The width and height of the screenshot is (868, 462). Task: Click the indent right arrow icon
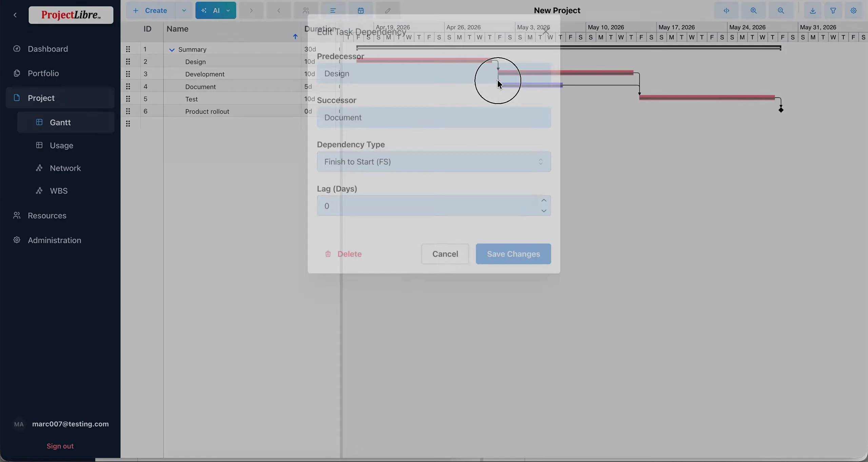click(x=251, y=11)
